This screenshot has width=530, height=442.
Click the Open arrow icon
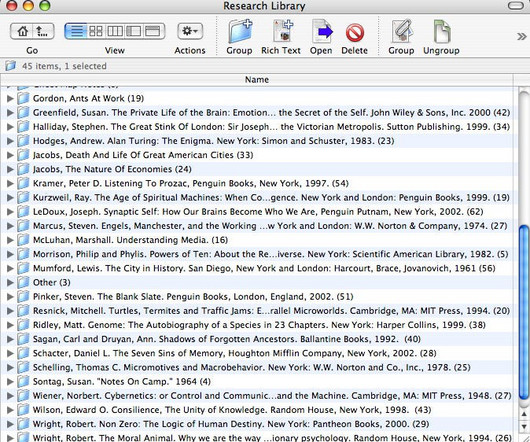point(322,31)
